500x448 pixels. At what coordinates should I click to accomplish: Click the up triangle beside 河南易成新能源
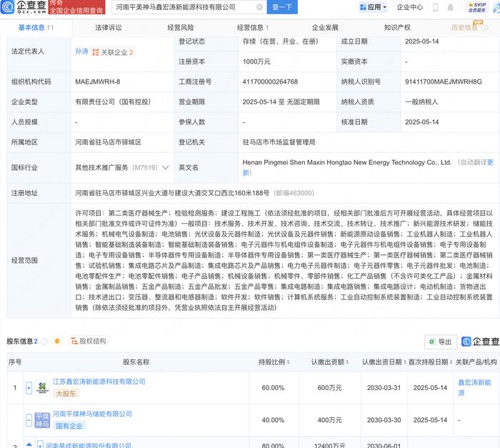point(29,444)
